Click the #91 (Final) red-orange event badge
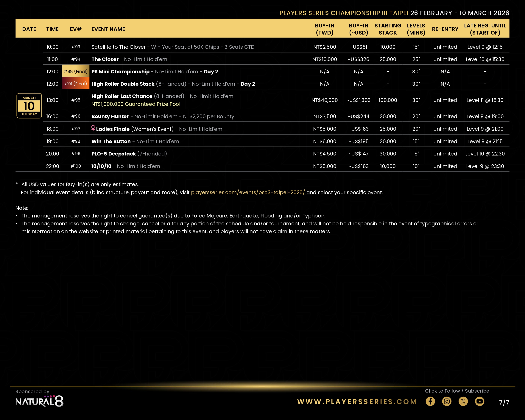 76,84
